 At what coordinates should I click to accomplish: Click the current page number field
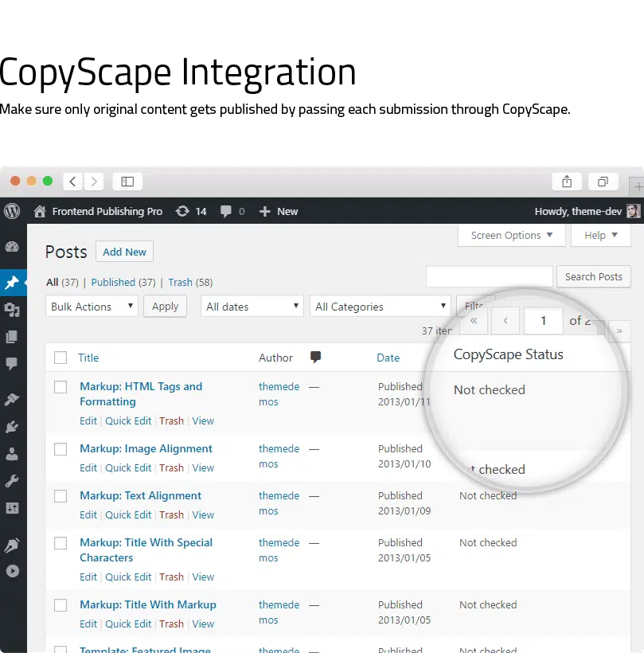pos(543,320)
